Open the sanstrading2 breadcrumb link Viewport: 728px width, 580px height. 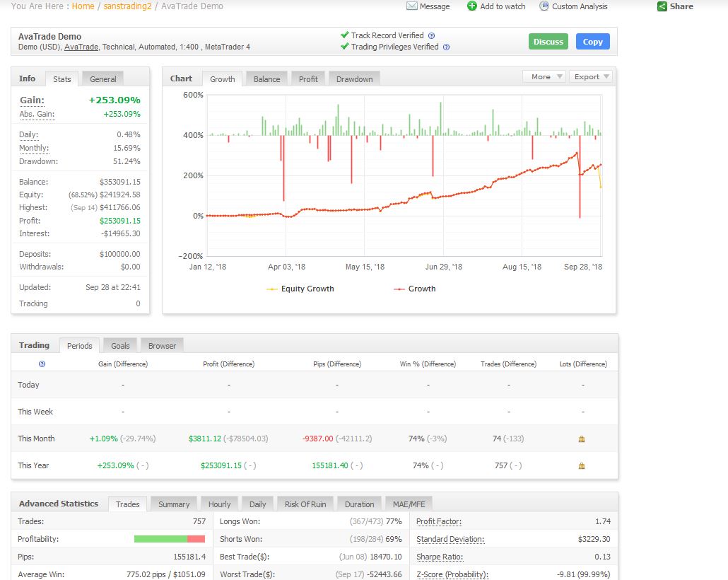129,6
